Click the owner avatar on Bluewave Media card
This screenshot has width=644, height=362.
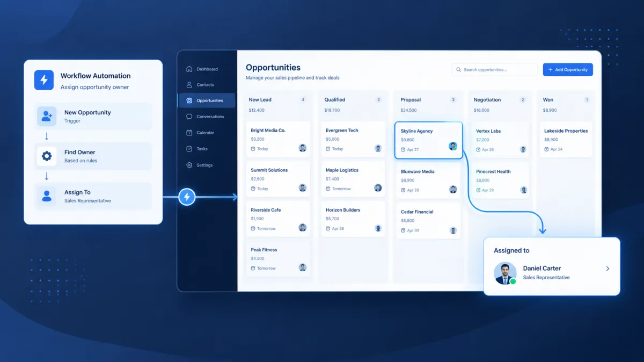coord(453,189)
